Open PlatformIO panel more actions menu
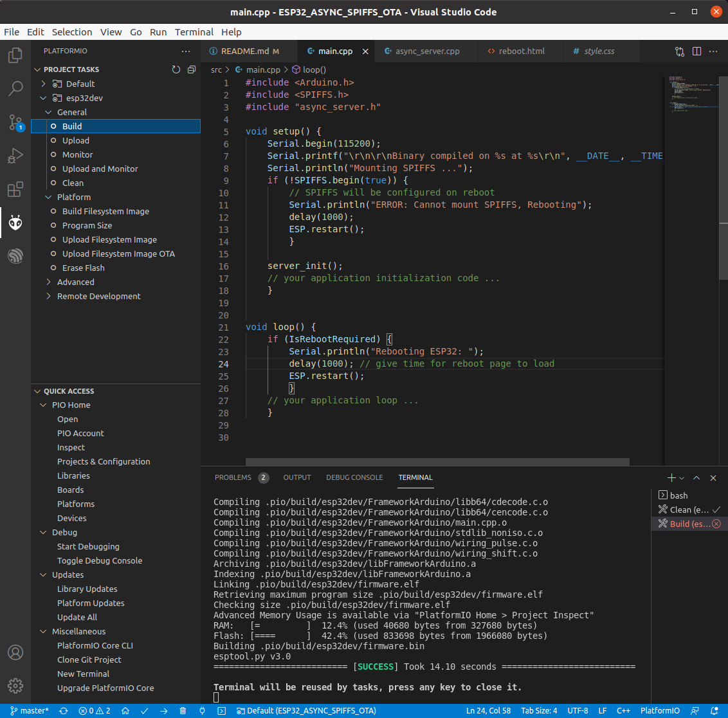The height and width of the screenshot is (718, 728). pyautogui.click(x=186, y=51)
